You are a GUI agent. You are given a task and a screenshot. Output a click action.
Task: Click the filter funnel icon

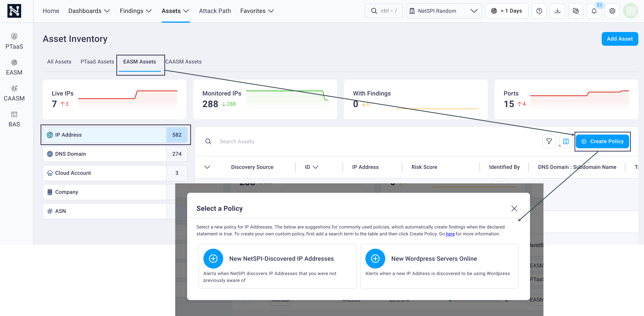[x=549, y=141]
